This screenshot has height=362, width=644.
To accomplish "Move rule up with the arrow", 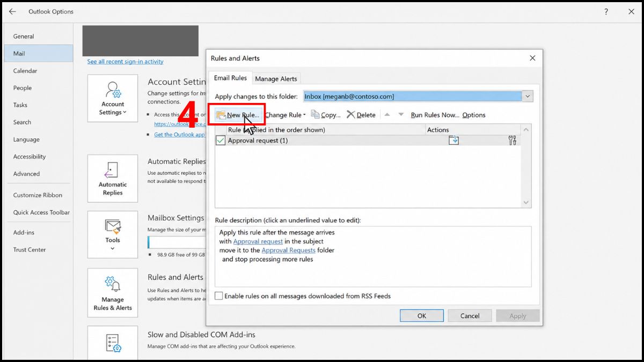I will (387, 115).
